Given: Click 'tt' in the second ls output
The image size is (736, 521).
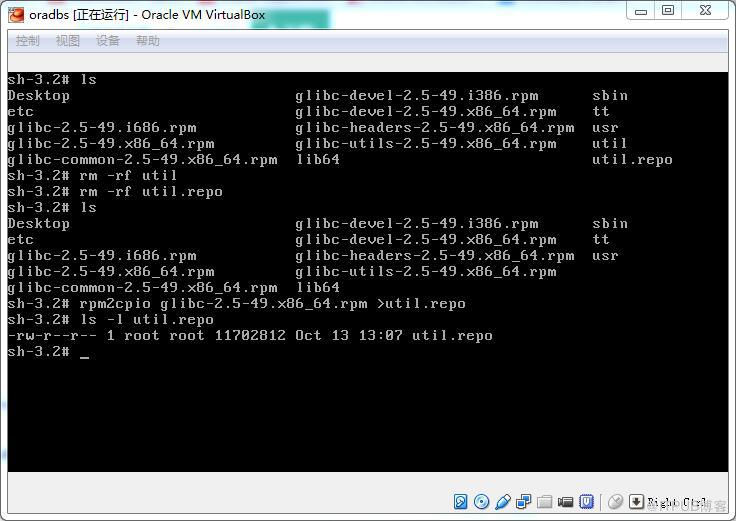Looking at the screenshot, I should 601,239.
